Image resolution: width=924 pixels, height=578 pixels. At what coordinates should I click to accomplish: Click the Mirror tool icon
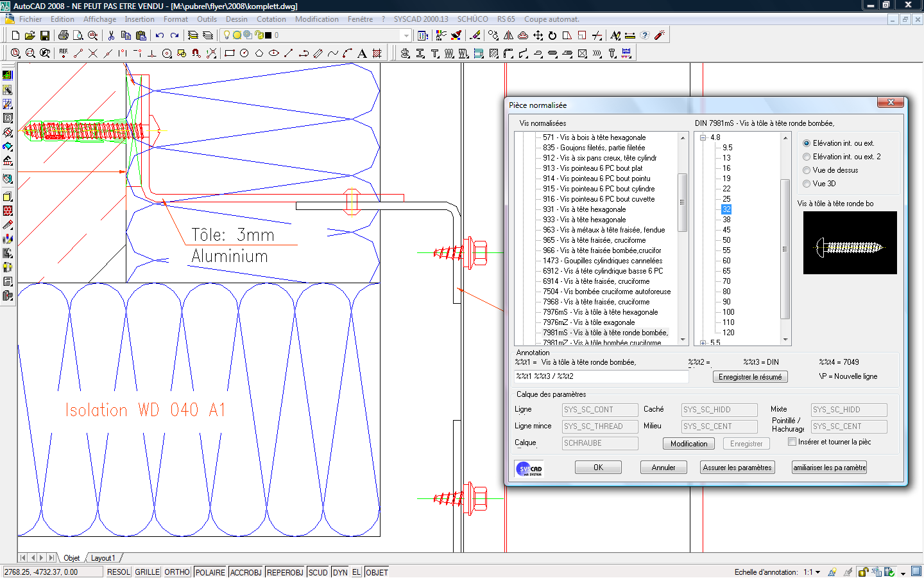pos(508,35)
